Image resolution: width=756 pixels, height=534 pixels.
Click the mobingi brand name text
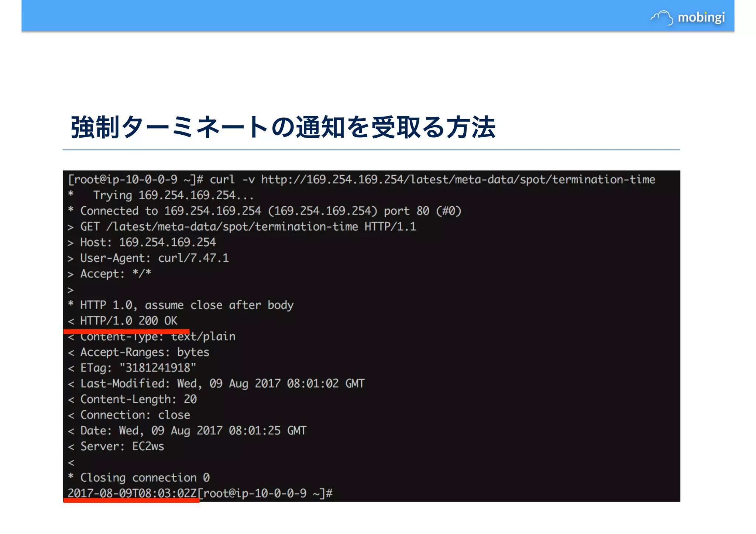click(701, 18)
